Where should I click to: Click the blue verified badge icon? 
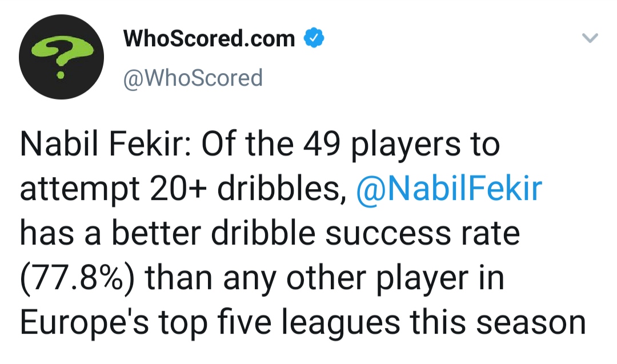click(314, 38)
